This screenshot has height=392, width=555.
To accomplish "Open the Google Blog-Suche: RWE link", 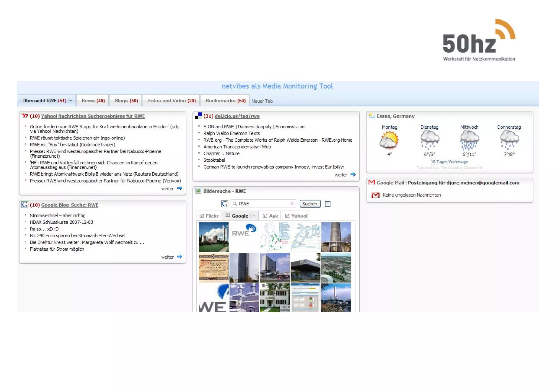I will (x=70, y=205).
